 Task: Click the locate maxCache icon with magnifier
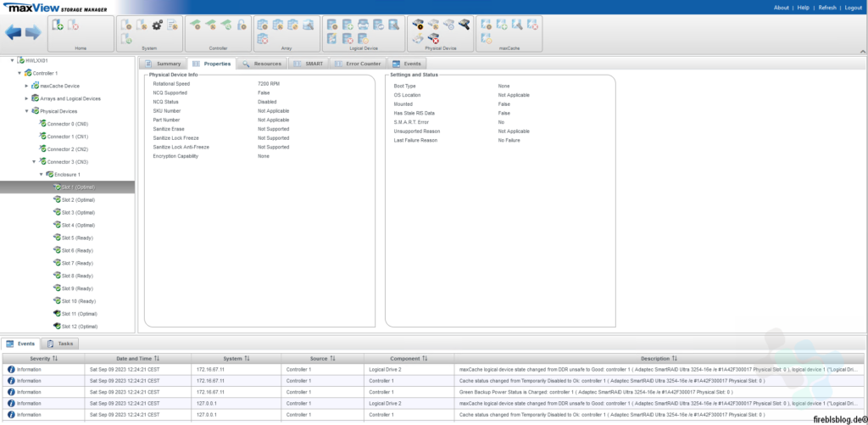click(517, 25)
